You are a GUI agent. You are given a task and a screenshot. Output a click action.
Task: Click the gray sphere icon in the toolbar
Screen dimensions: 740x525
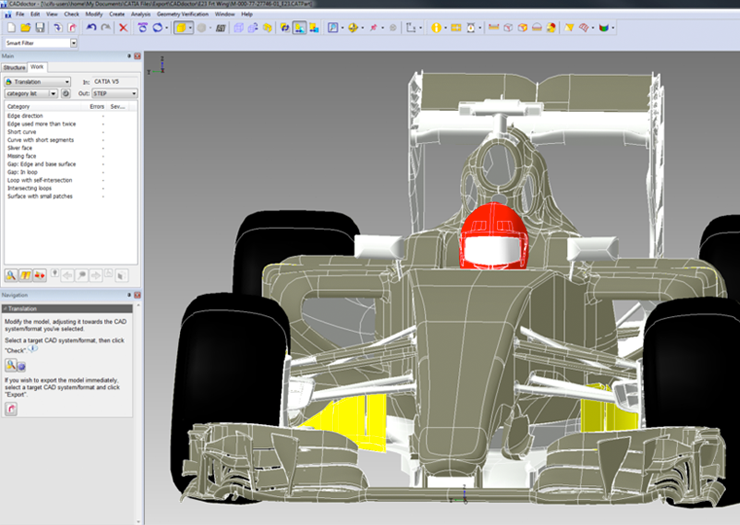coord(202,28)
